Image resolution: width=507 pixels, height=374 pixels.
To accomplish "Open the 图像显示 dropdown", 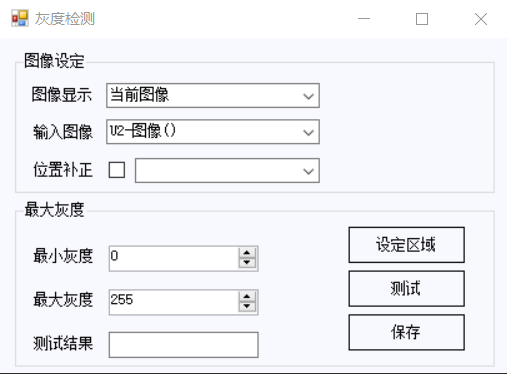I will (213, 96).
